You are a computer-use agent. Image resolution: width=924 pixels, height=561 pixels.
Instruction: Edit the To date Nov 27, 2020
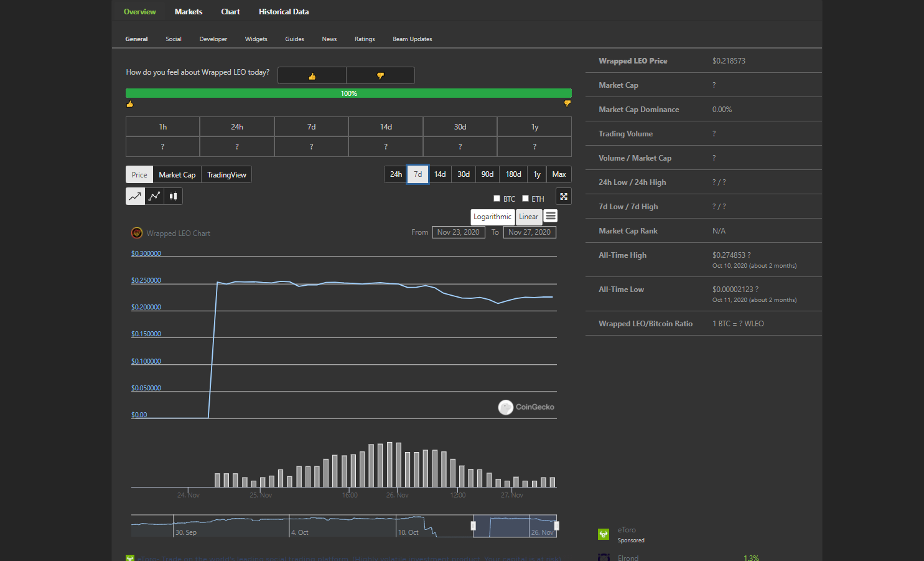[x=530, y=232]
